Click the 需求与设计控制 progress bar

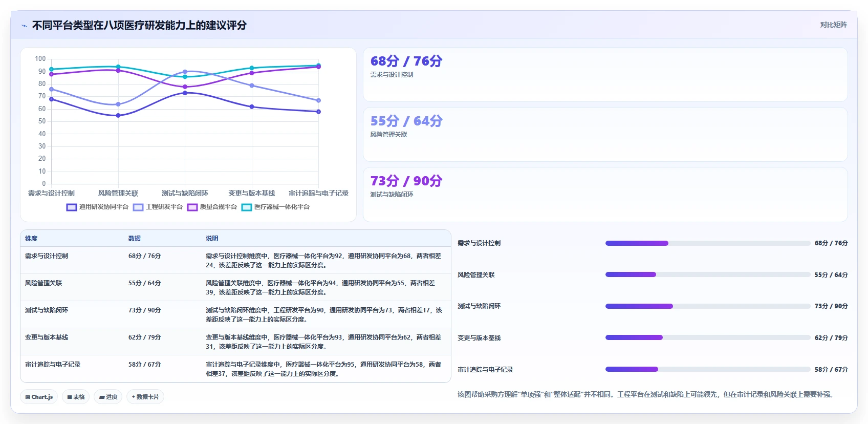708,243
